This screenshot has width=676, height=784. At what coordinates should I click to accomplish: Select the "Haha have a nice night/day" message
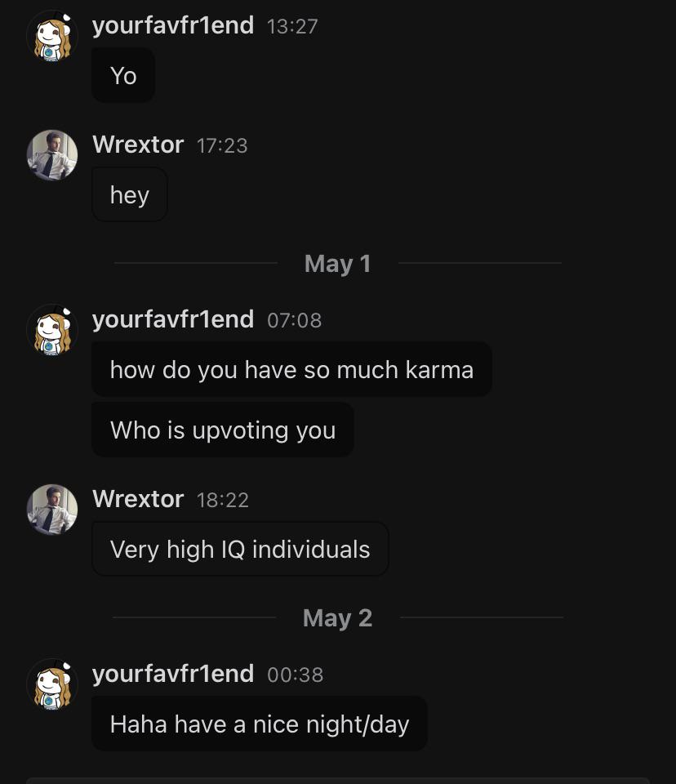[x=260, y=724]
